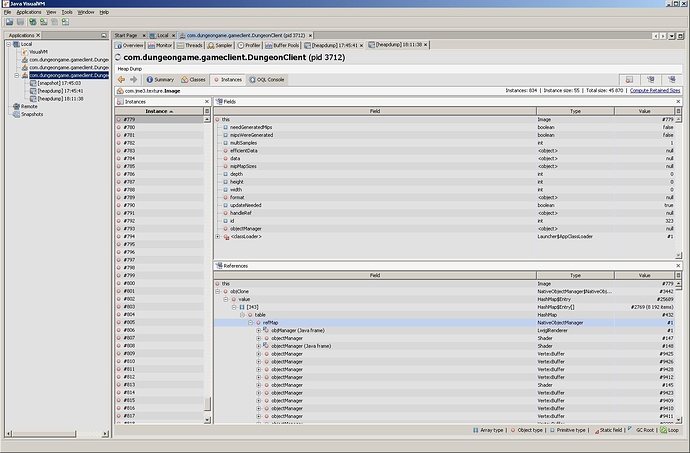This screenshot has height=453, width=690.
Task: Switch to the Monitor tab
Action: pyautogui.click(x=160, y=45)
